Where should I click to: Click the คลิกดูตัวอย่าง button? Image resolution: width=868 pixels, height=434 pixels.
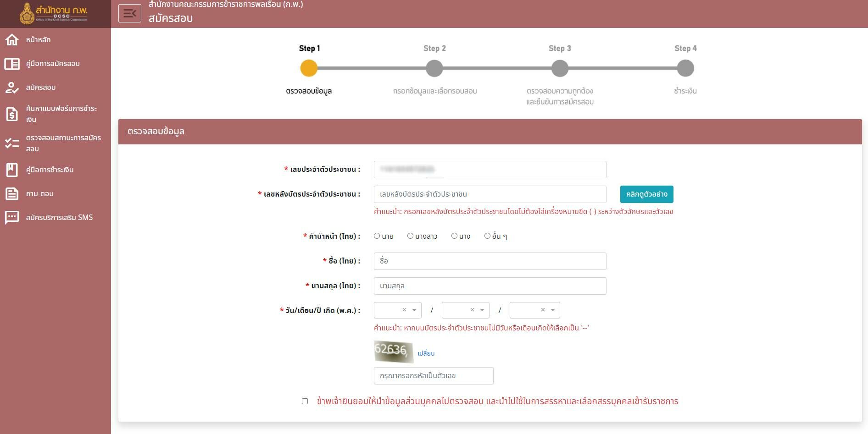pos(646,194)
